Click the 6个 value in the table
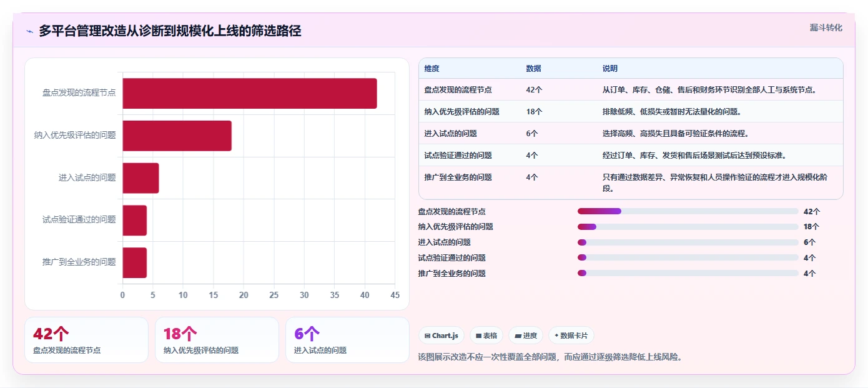 pos(533,134)
